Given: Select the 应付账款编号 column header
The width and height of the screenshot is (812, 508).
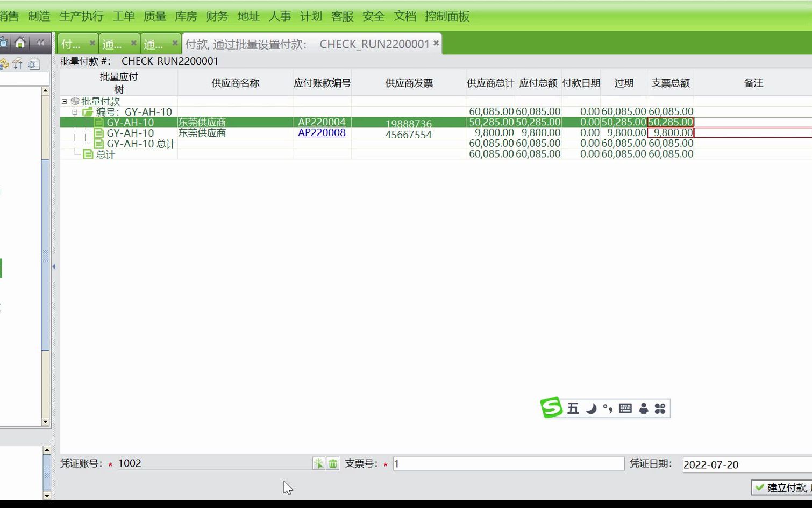Looking at the screenshot, I should (322, 83).
